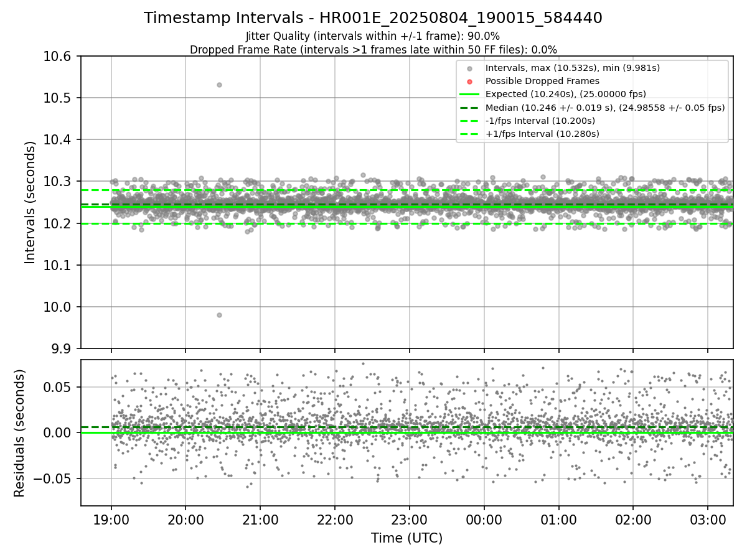Click the 19:00 x-axis tick label

[111, 519]
